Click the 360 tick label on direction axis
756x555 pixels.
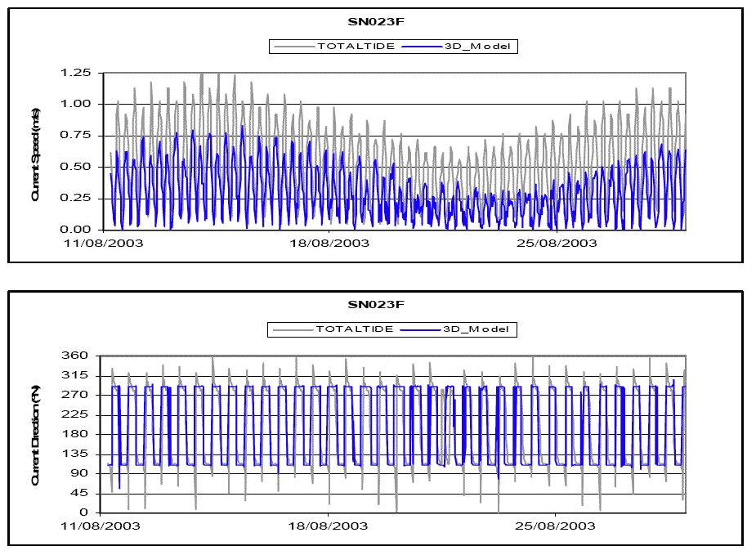click(x=79, y=356)
